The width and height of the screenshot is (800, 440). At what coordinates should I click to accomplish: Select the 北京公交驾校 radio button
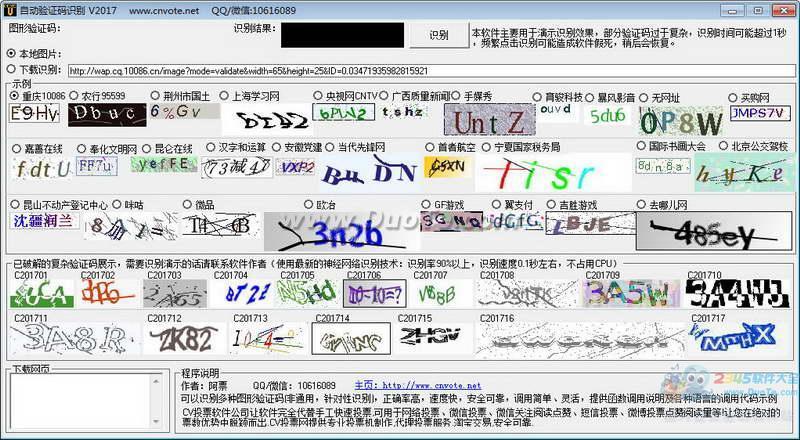pos(723,146)
